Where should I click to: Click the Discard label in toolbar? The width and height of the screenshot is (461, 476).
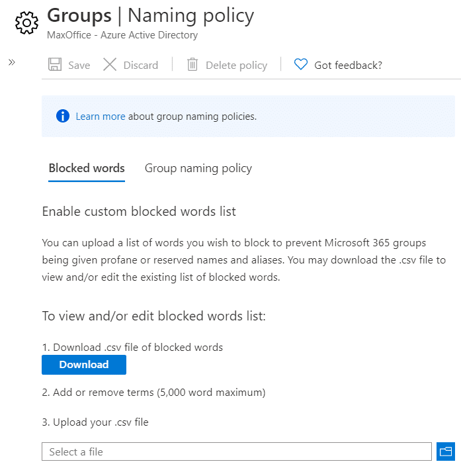click(141, 66)
